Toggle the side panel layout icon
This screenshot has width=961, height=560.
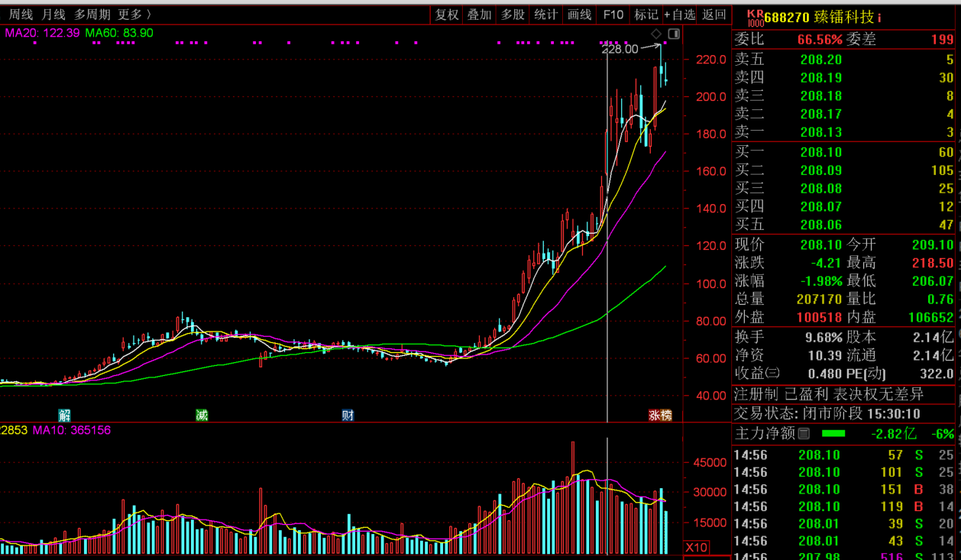point(674,34)
